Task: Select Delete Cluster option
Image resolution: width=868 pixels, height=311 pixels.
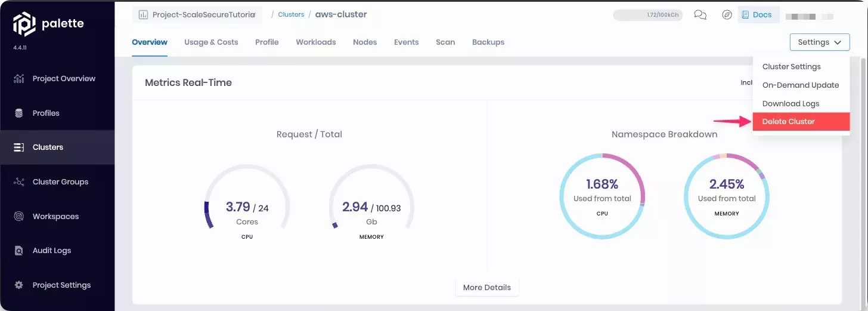Action: (x=801, y=122)
